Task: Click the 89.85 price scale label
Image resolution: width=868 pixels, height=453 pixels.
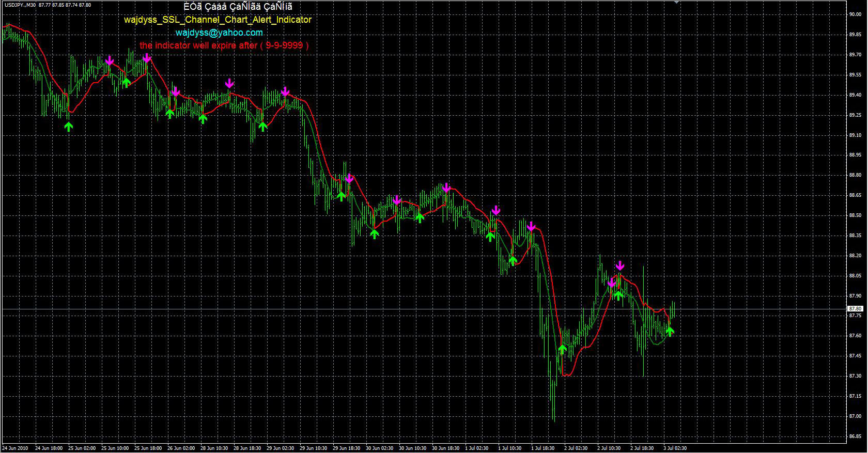Action: 855,35
